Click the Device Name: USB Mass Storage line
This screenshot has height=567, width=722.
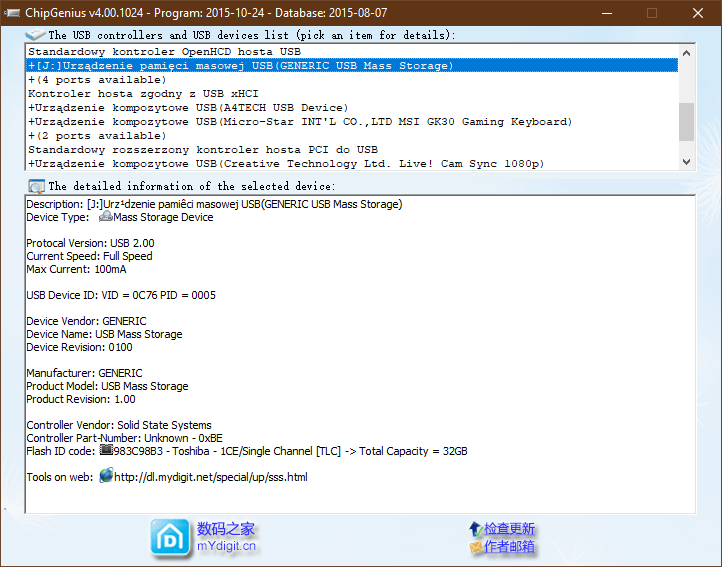point(105,334)
